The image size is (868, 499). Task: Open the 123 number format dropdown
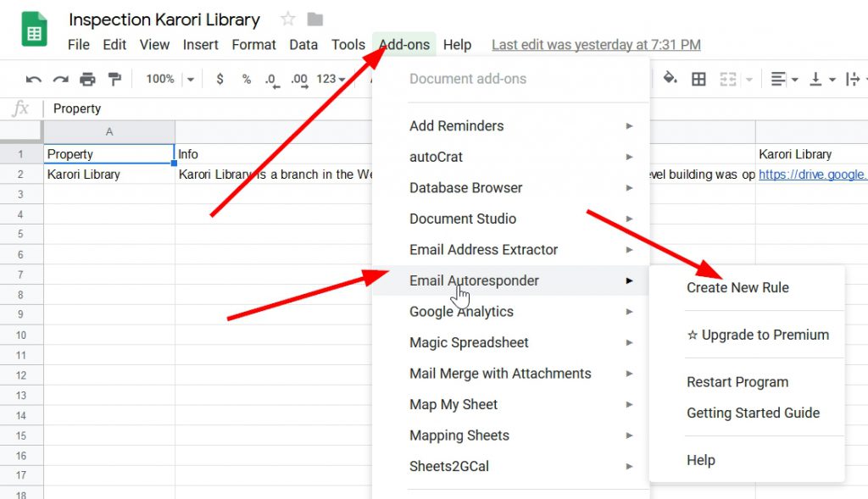(331, 79)
